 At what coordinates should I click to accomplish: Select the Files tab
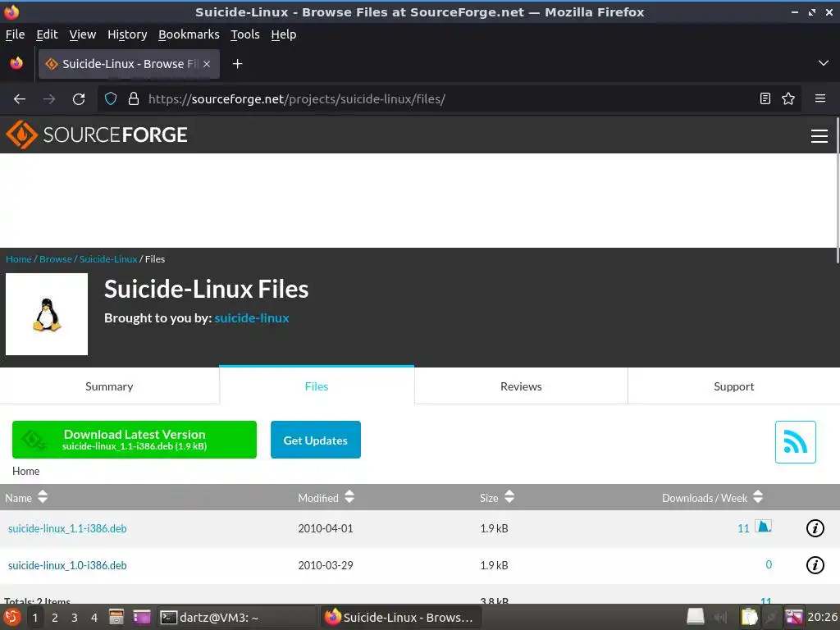[x=317, y=386]
